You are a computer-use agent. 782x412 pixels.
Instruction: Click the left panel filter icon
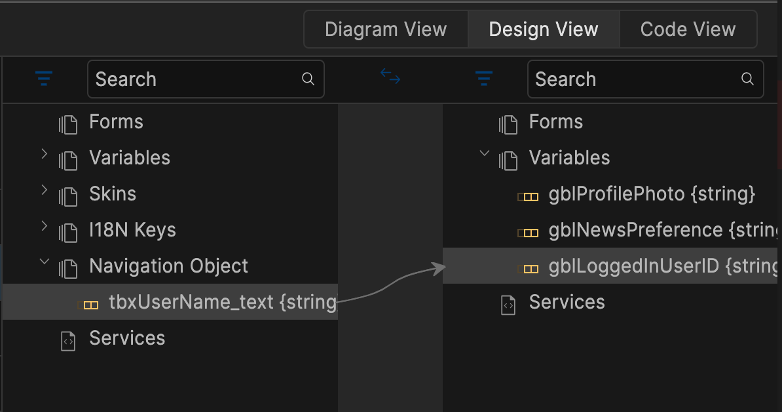[x=44, y=79]
